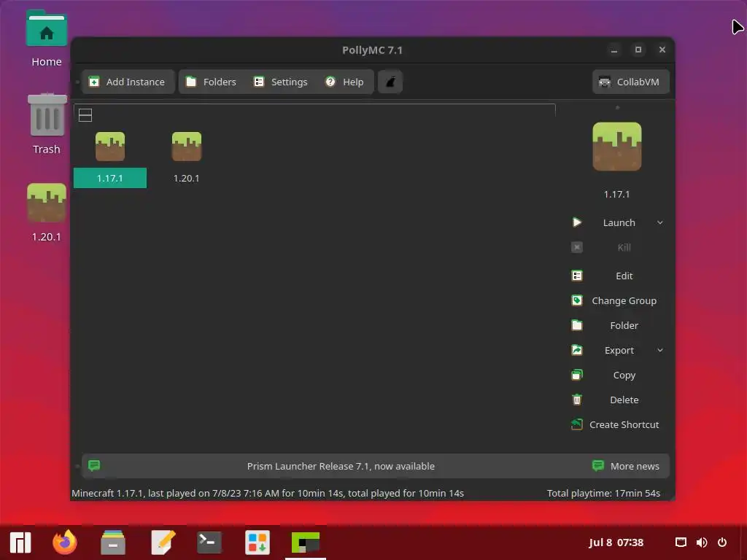Screen dimensions: 747x560
Task: Click the power tray icon
Action: click(x=722, y=542)
